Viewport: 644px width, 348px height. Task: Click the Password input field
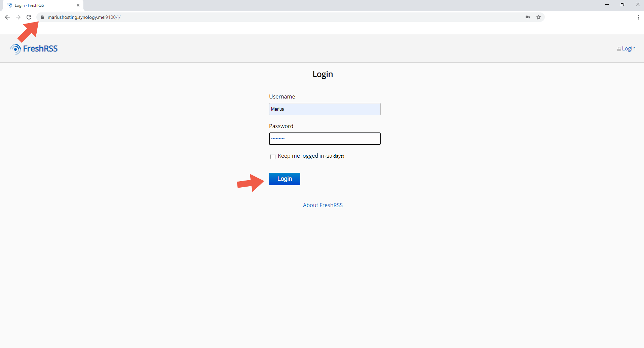(x=325, y=139)
